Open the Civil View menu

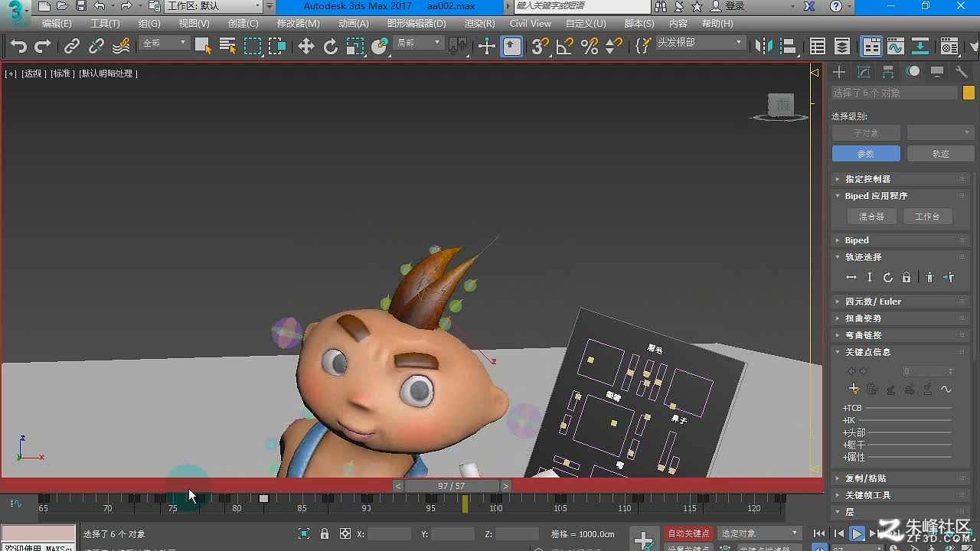point(531,24)
